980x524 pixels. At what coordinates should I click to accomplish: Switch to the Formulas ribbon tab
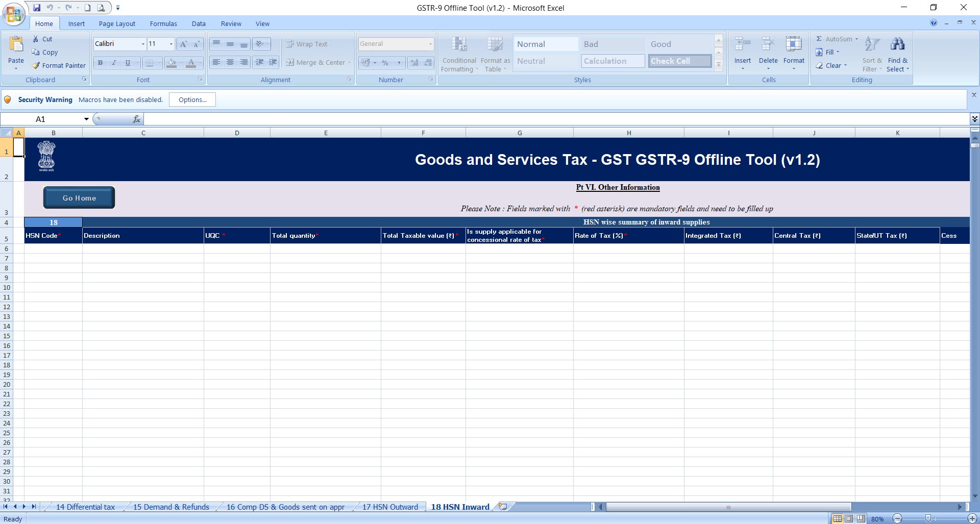(x=163, y=23)
